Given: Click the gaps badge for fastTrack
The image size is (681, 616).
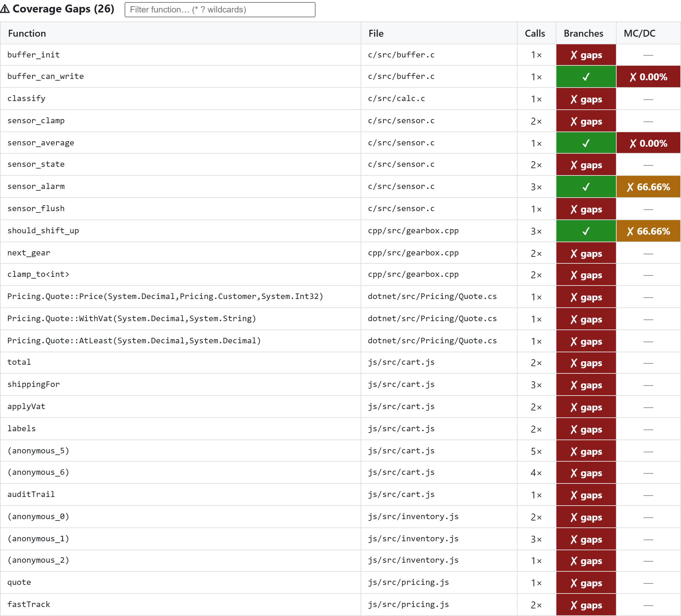Looking at the screenshot, I should click(586, 605).
